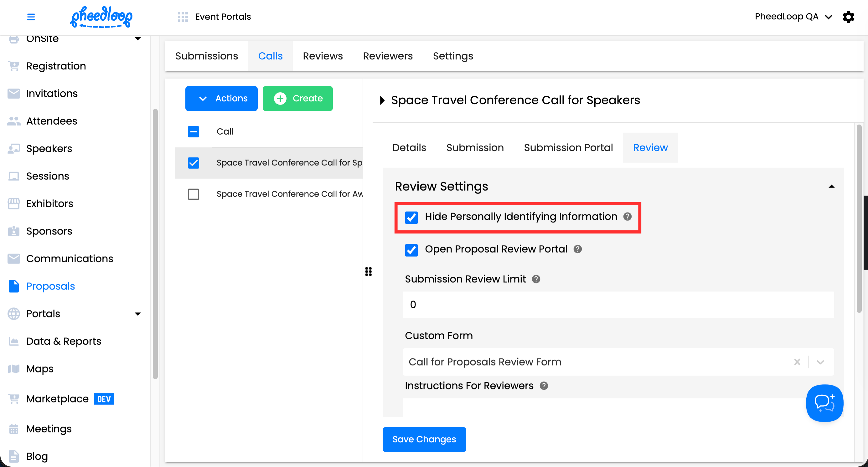Open the Actions dropdown button

(221, 98)
